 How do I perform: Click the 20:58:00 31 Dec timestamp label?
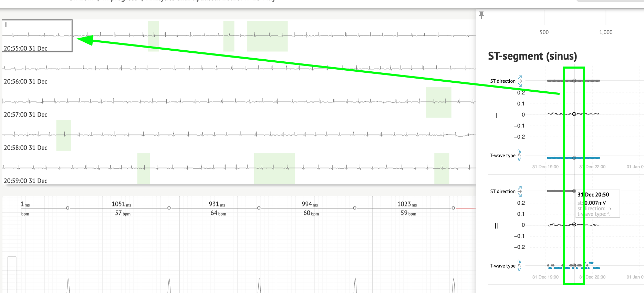pyautogui.click(x=25, y=148)
